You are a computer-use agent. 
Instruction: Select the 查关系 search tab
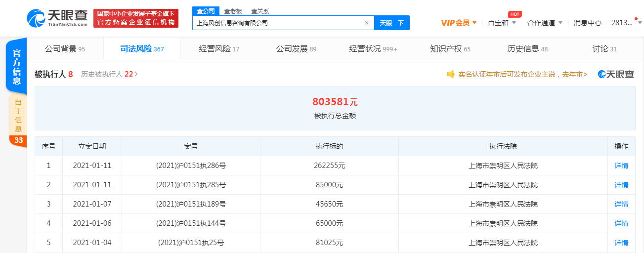point(260,11)
